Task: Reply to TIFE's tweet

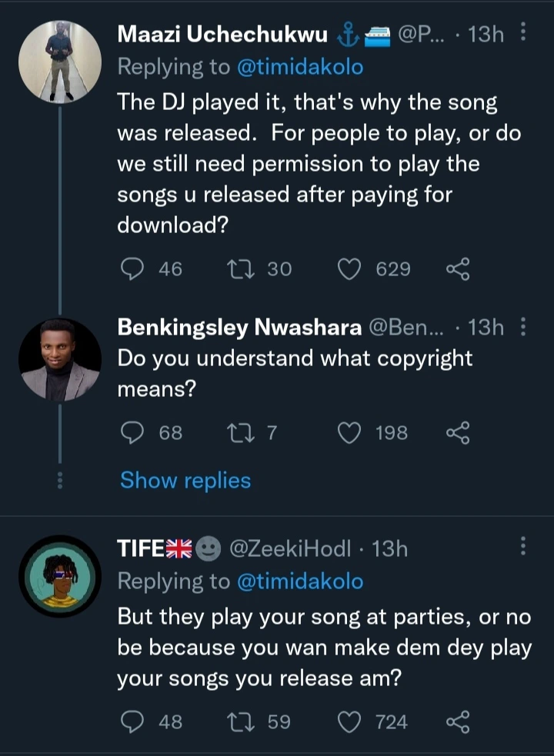Action: point(134,722)
